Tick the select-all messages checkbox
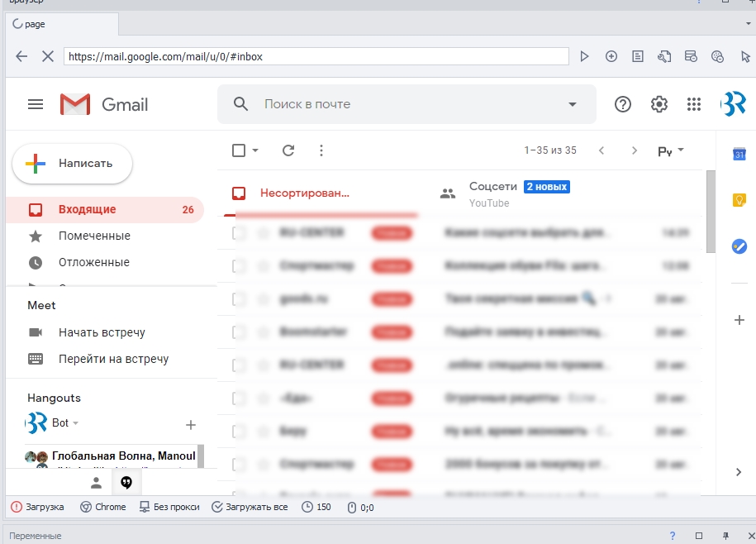Image resolution: width=756 pixels, height=544 pixels. coord(239,150)
